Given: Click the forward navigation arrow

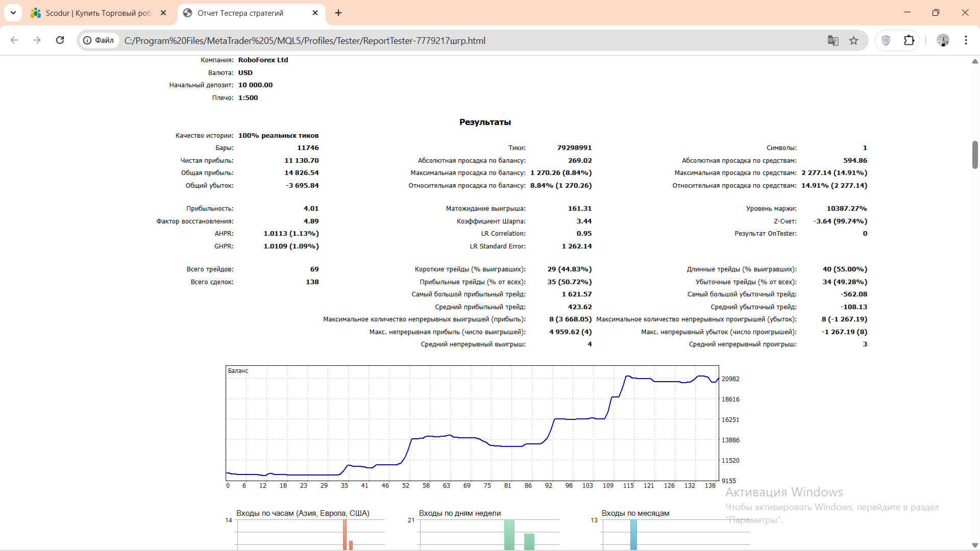Looking at the screenshot, I should [37, 40].
